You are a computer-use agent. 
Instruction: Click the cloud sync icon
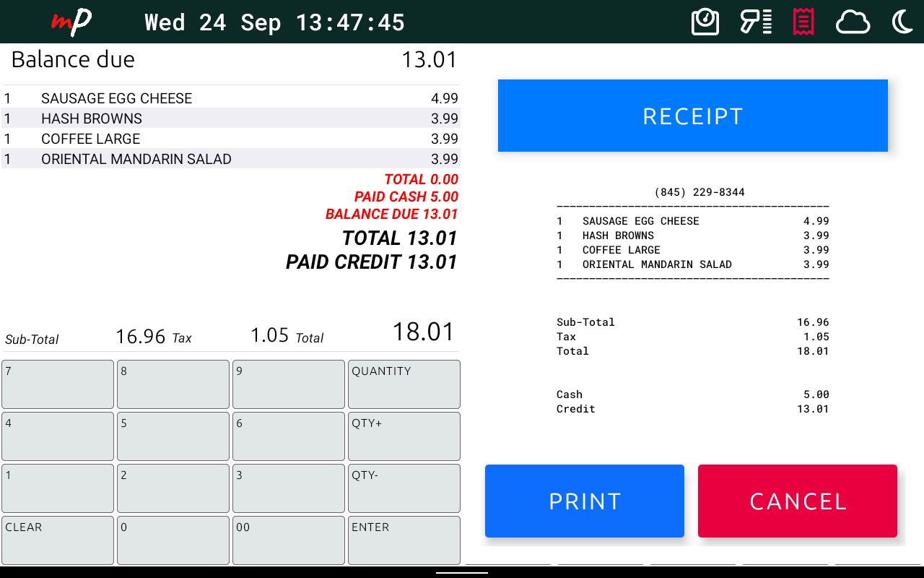[x=853, y=22]
